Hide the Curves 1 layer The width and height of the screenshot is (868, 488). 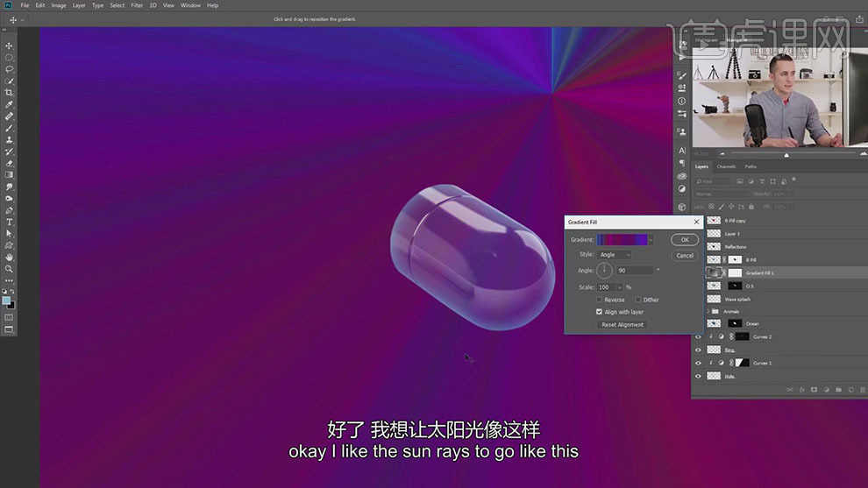point(698,363)
